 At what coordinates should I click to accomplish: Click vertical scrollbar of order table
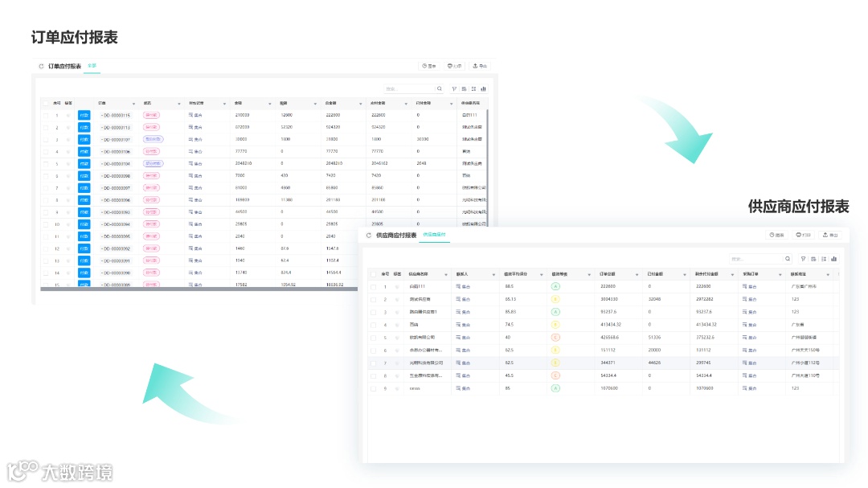(x=487, y=166)
